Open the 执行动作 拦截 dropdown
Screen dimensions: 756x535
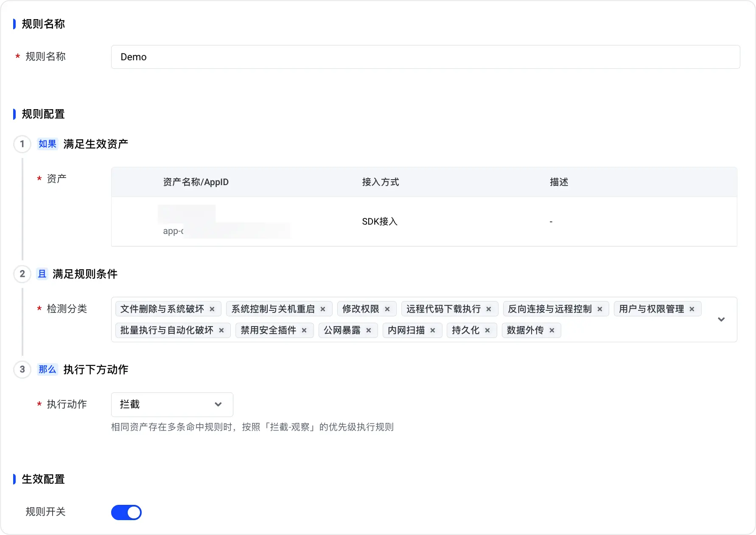point(172,405)
